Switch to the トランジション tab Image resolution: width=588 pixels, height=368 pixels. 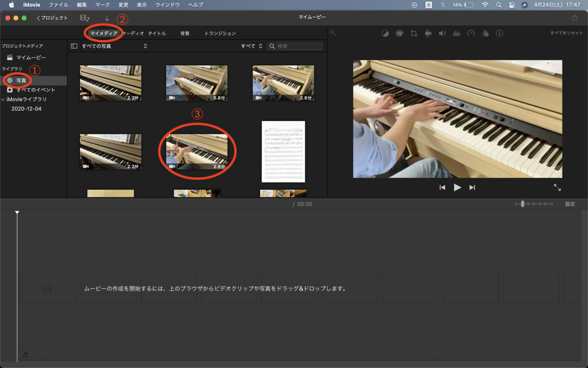(x=220, y=33)
